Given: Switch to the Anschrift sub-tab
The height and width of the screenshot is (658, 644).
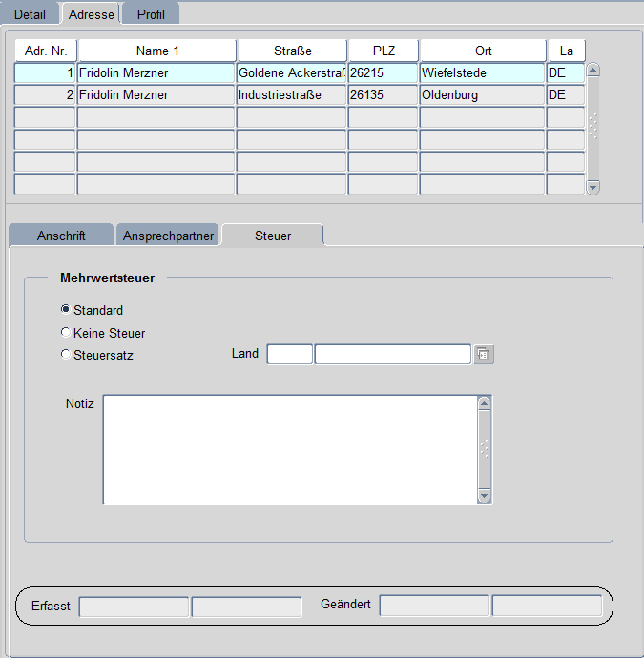Looking at the screenshot, I should 61,236.
